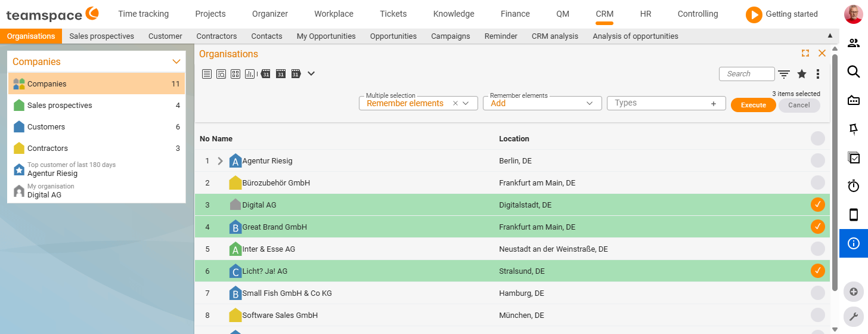
Task: Click the Search input field
Action: (748, 74)
